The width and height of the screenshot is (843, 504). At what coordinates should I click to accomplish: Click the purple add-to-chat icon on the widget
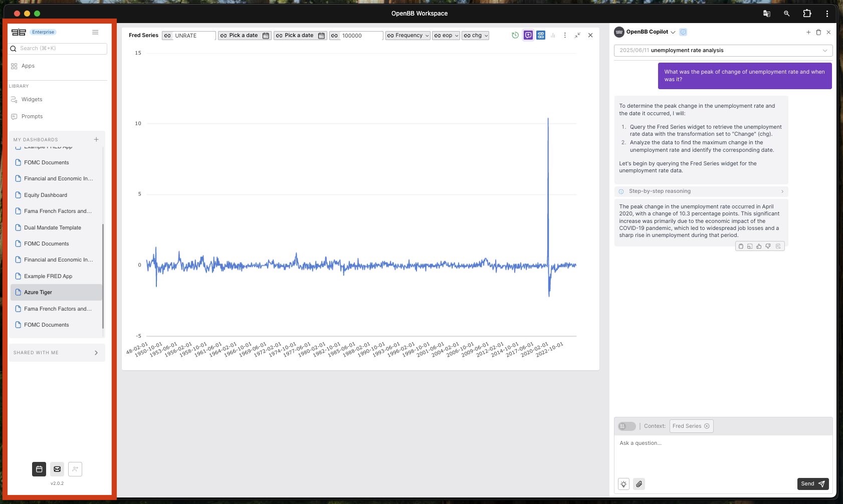click(528, 35)
